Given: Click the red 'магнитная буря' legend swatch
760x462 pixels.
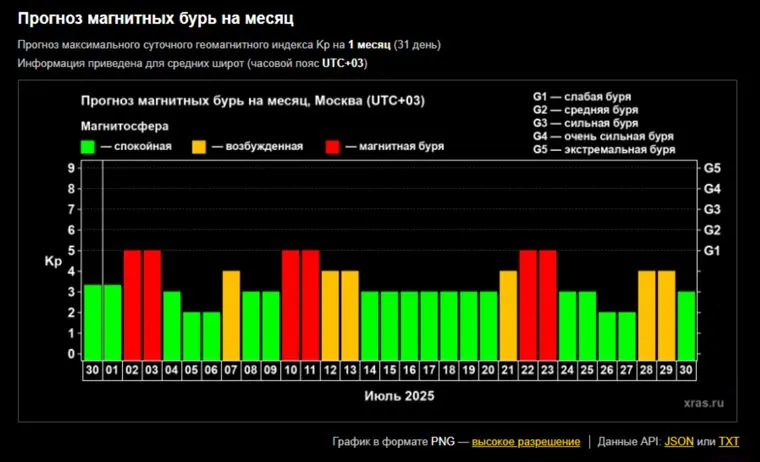Looking at the screenshot, I should [x=333, y=146].
